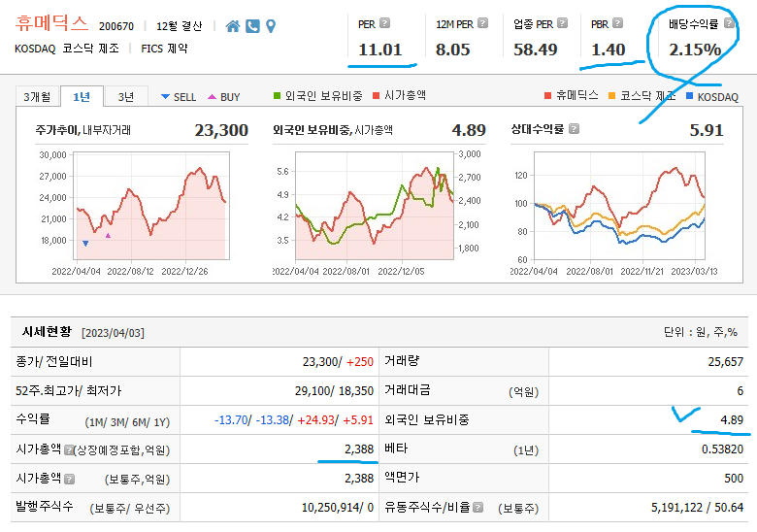Open the company homepage house icon

pyautogui.click(x=233, y=26)
